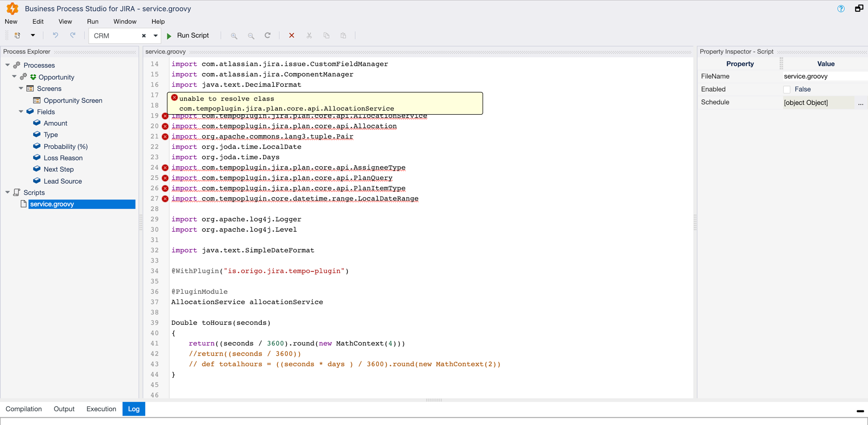Click the error marker on line 26
The width and height of the screenshot is (868, 425).
tap(165, 188)
